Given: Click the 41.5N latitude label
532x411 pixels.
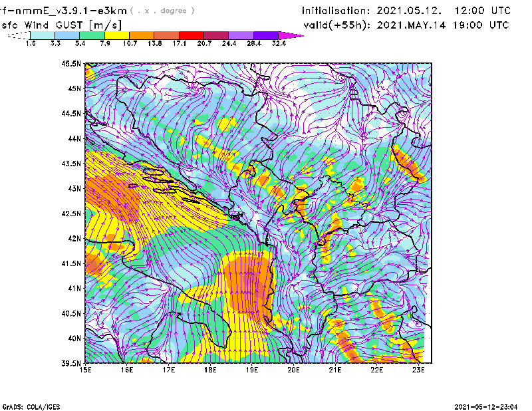Looking at the screenshot, I should [71, 263].
